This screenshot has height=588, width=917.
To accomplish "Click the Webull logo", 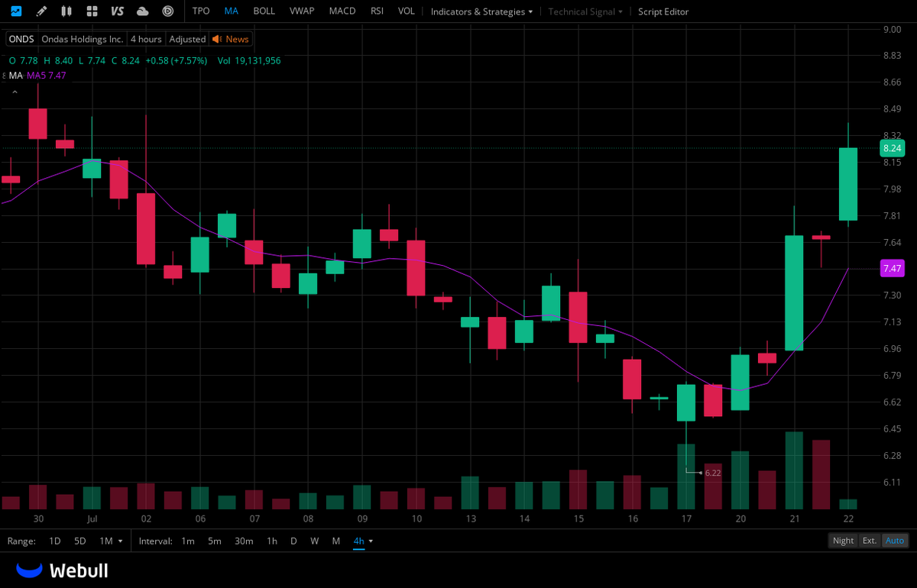I will click(x=63, y=570).
